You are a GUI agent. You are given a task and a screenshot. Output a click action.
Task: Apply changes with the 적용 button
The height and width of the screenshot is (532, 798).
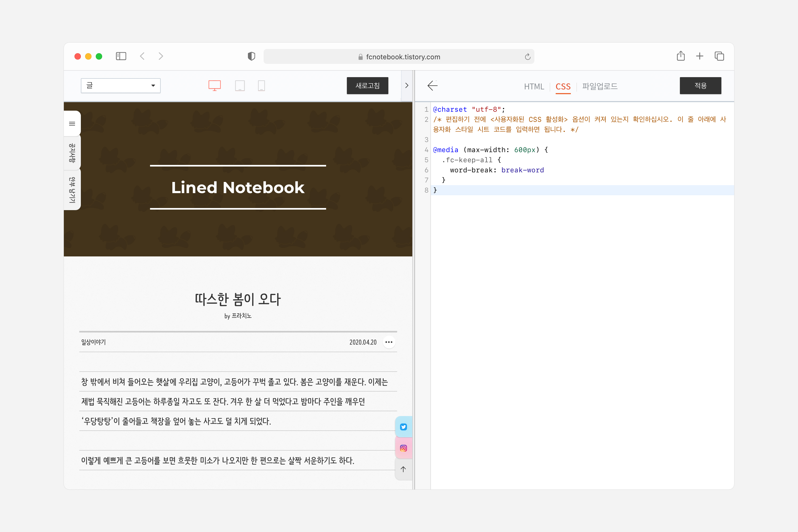(700, 85)
